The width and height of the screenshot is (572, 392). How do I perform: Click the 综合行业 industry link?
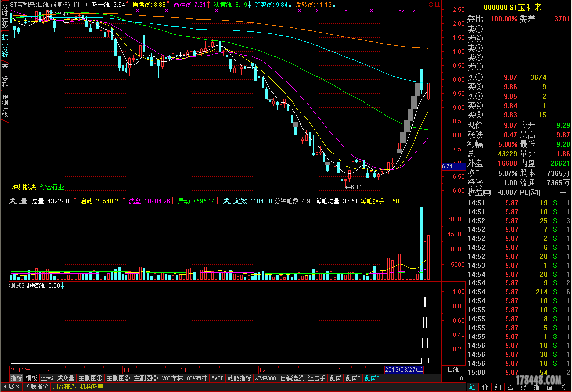52,187
